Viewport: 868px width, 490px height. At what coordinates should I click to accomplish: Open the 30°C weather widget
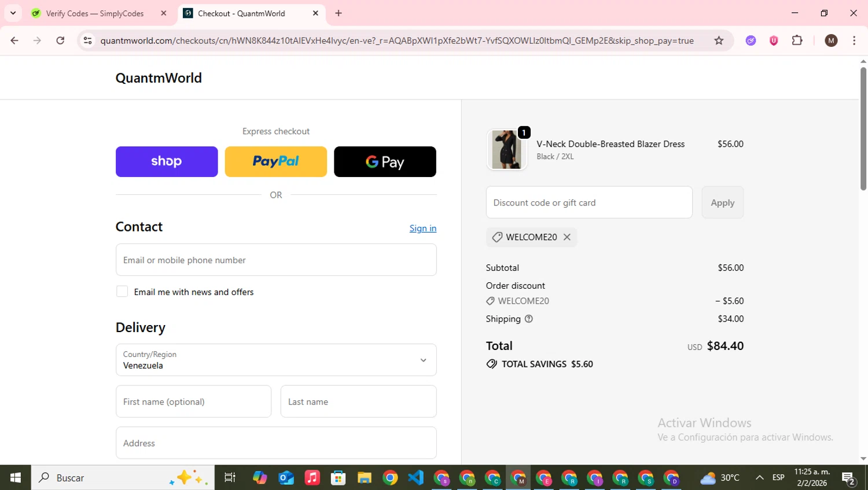click(x=720, y=478)
